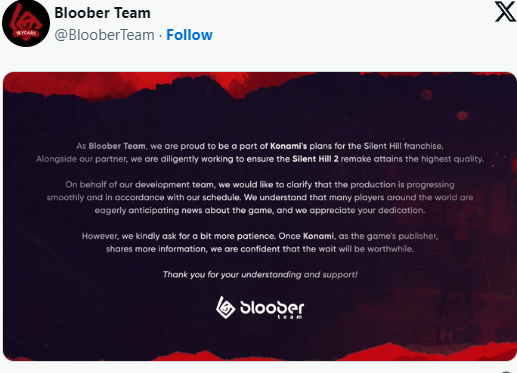Click the bold Bloober Team text in first line

click(117, 146)
